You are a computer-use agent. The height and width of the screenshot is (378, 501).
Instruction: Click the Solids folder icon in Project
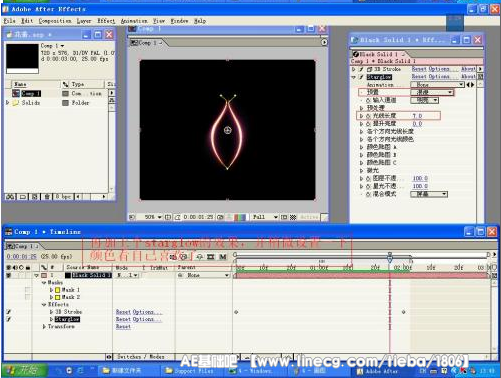tap(16, 103)
